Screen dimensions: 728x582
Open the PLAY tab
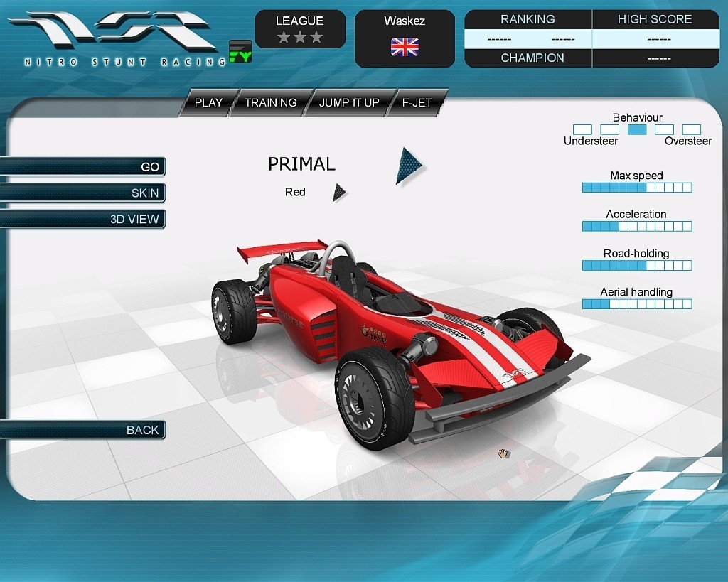tap(208, 102)
